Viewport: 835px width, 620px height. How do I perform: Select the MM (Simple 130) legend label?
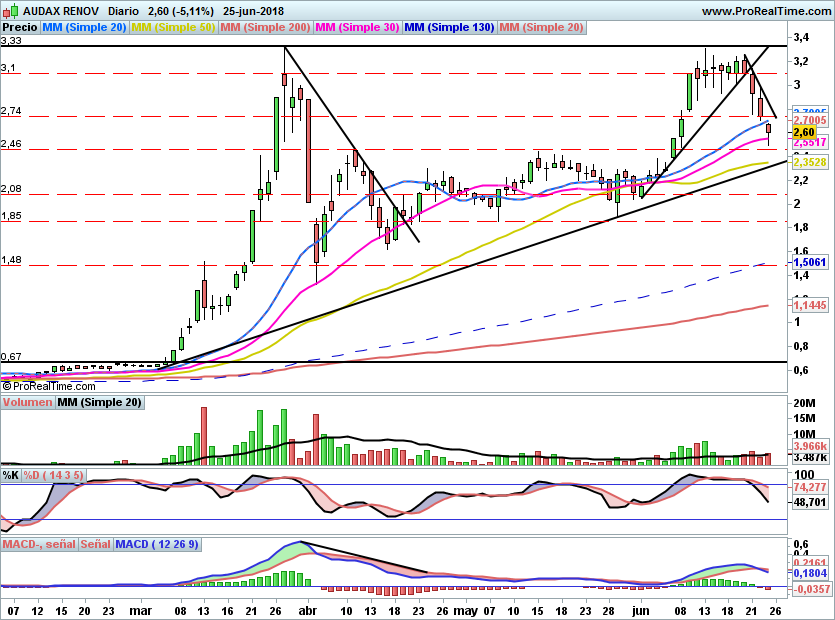tap(449, 27)
